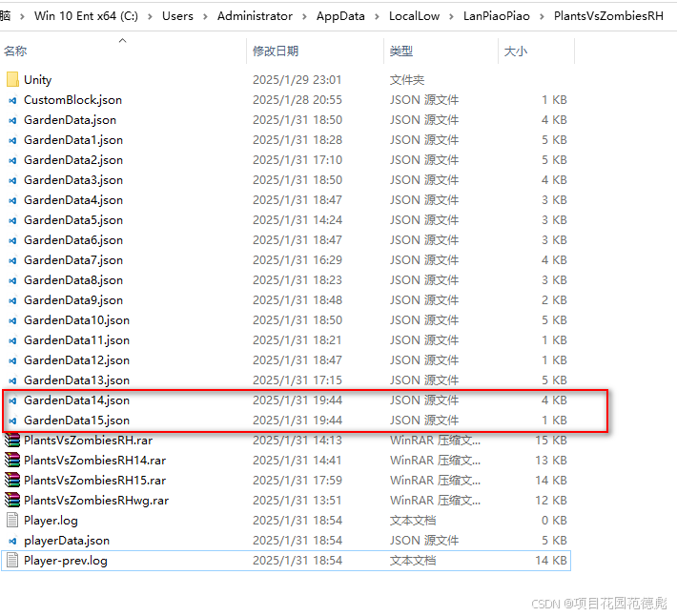The image size is (677, 616).
Task: Click the Player.log text document icon
Action: pyautogui.click(x=12, y=521)
